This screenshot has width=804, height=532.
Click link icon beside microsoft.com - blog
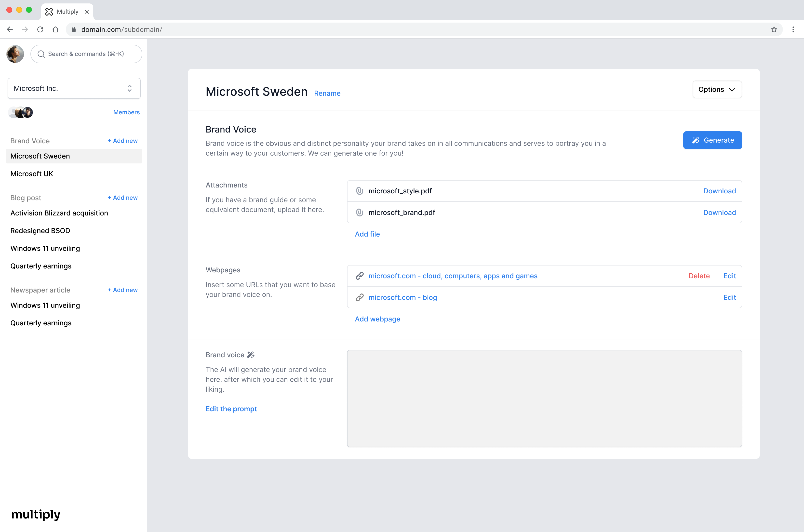[360, 298]
